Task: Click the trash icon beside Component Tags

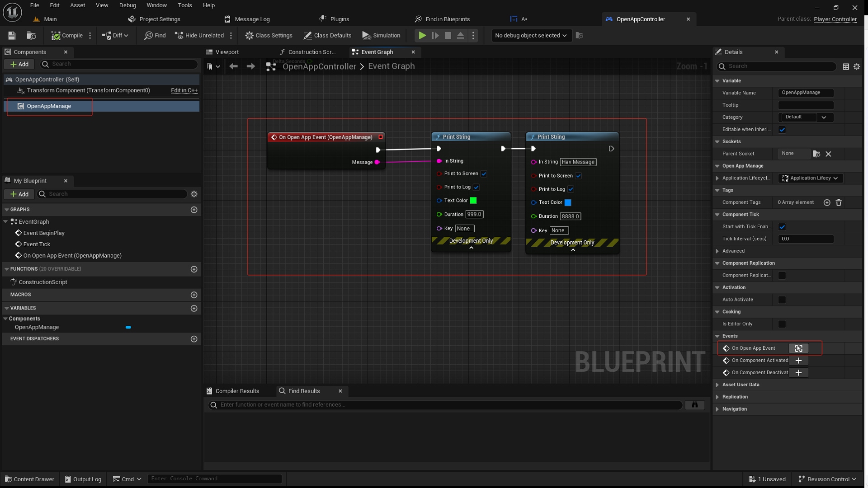Action: tap(839, 202)
